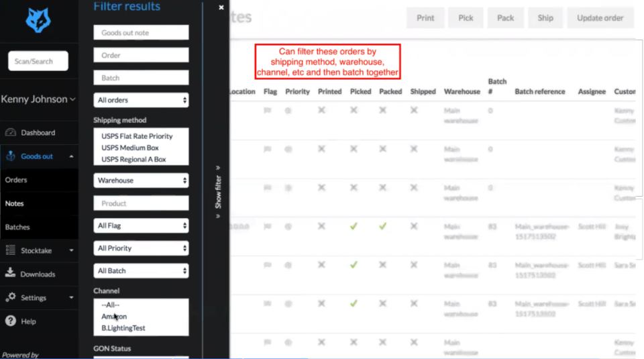The width and height of the screenshot is (644, 359).
Task: Go to Dashboard menu item
Action: (x=38, y=132)
